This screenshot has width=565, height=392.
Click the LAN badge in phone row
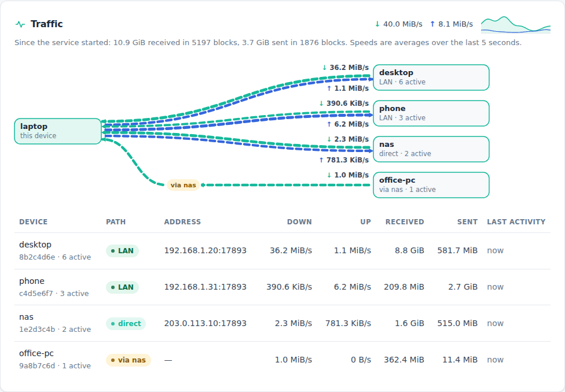pos(122,287)
